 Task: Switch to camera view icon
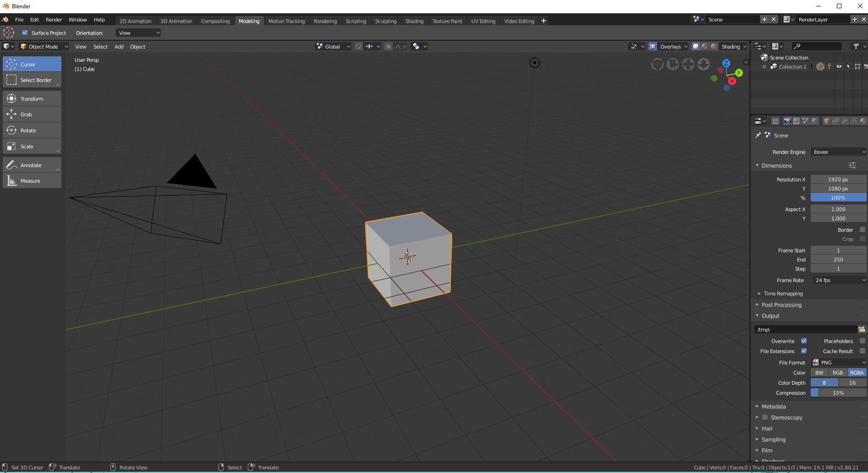[673, 65]
